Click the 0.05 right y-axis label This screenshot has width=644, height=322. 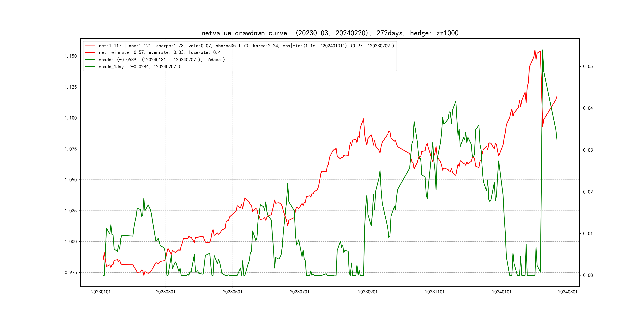point(588,67)
